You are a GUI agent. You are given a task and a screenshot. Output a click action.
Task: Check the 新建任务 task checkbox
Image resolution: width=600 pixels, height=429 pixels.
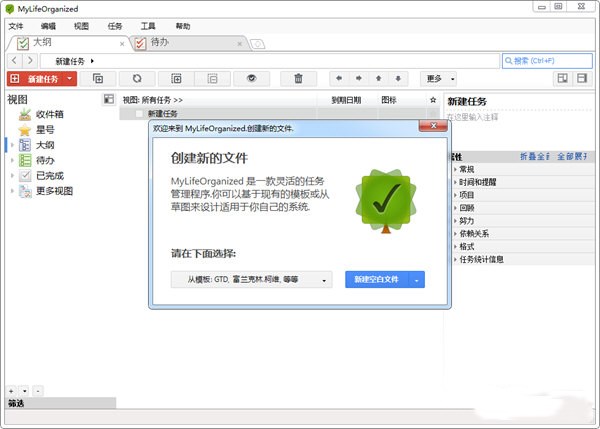click(x=139, y=114)
